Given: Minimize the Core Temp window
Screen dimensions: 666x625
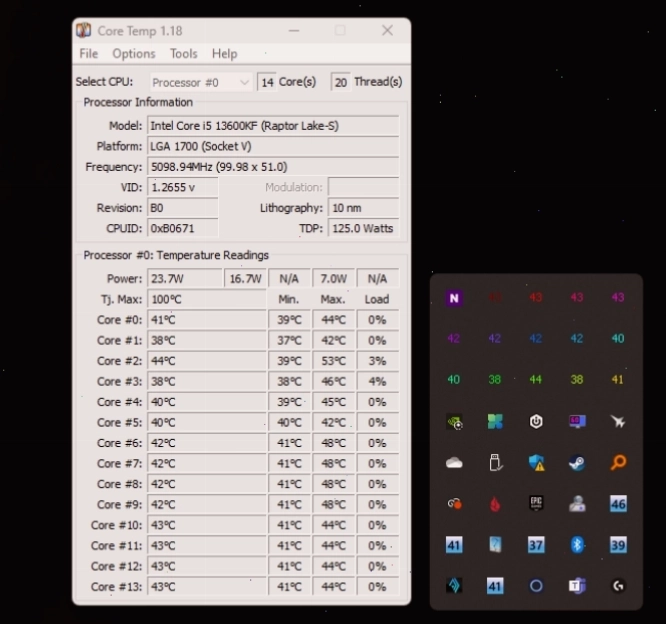Looking at the screenshot, I should click(x=294, y=31).
